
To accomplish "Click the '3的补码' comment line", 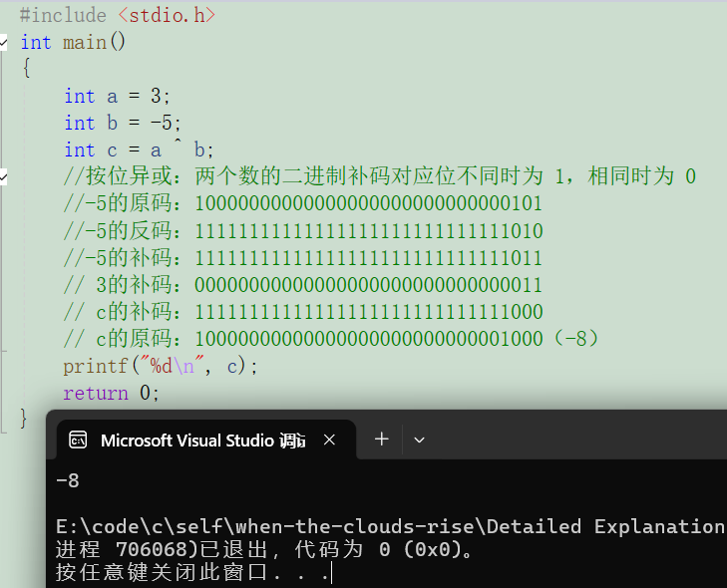I will click(303, 284).
